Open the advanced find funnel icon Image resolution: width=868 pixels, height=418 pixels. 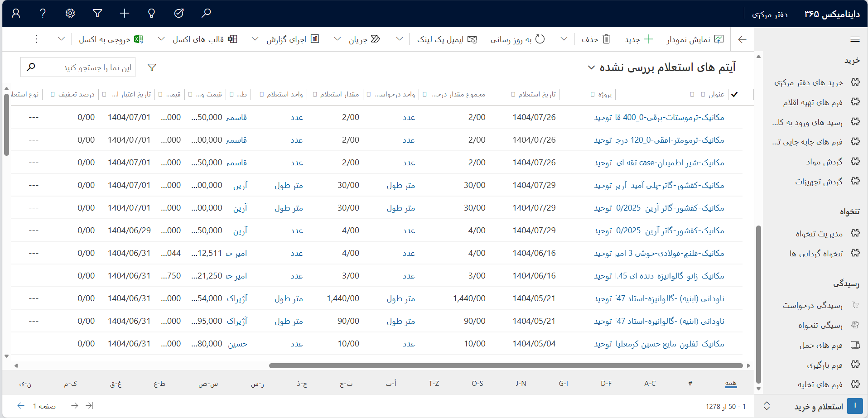point(97,13)
